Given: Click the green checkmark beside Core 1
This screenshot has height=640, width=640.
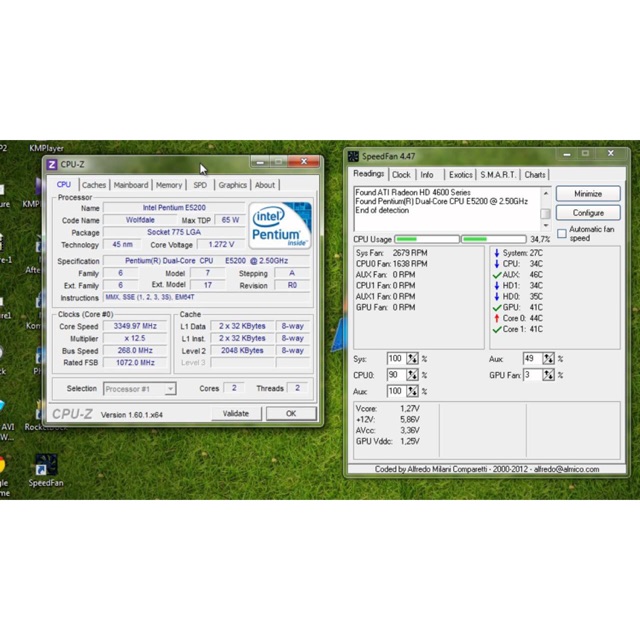Looking at the screenshot, I should (497, 329).
